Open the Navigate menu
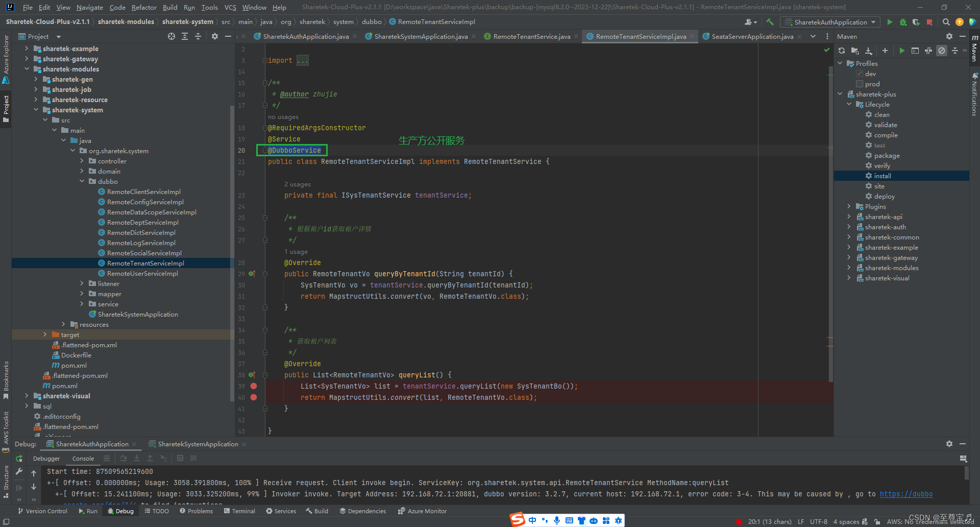Viewport: 980px width, 527px height. coord(90,7)
